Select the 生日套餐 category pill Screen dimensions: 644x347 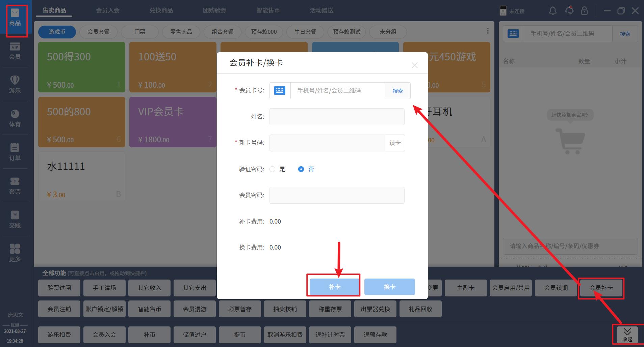coord(305,32)
